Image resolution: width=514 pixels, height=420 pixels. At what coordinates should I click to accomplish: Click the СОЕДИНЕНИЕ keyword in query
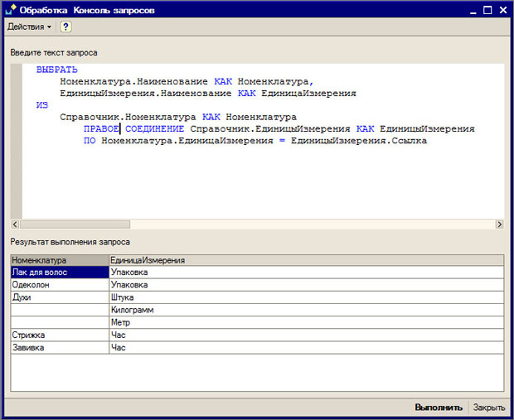[x=155, y=128]
